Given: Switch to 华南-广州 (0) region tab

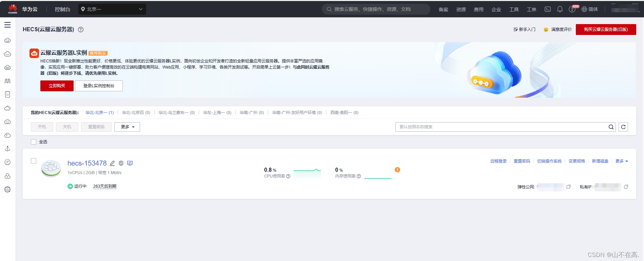Looking at the screenshot, I should (252, 113).
